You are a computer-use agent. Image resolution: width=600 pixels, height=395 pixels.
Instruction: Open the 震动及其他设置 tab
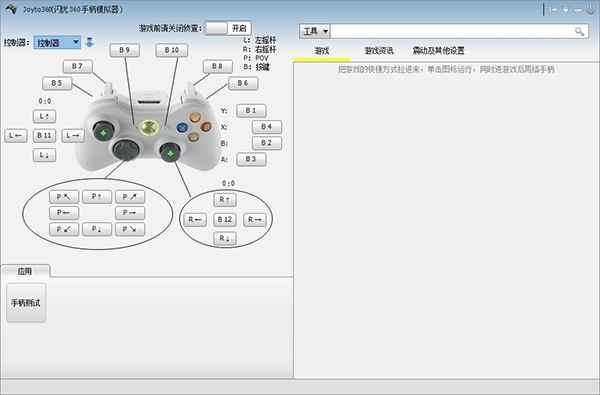click(x=439, y=51)
